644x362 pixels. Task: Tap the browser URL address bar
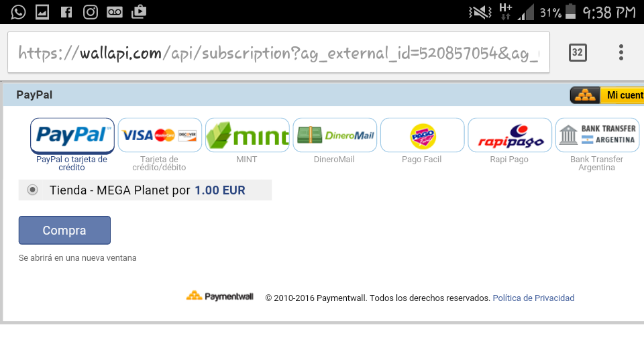click(278, 52)
